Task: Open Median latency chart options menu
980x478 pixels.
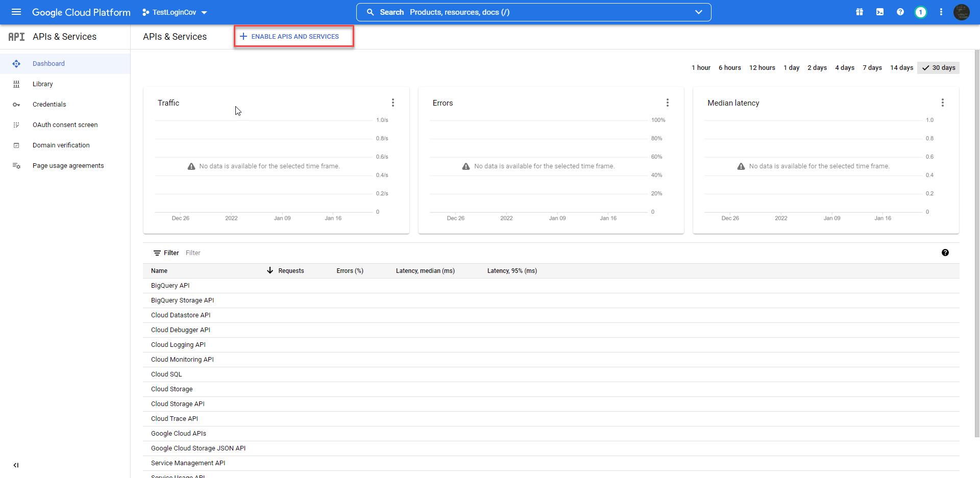Action: pos(943,103)
